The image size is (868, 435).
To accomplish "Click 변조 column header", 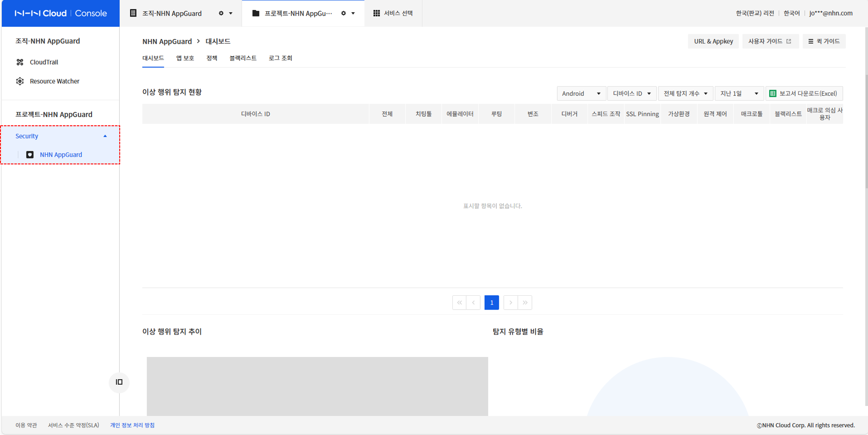I will click(533, 114).
